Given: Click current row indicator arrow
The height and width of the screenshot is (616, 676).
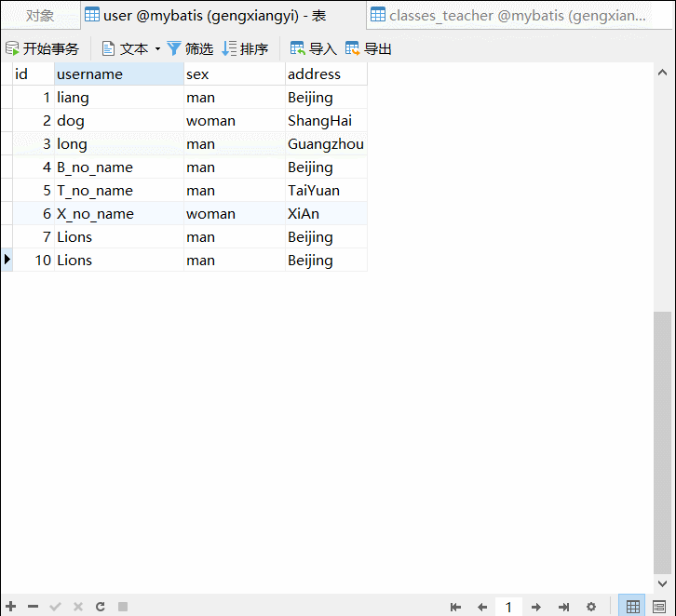Looking at the screenshot, I should [x=7, y=260].
